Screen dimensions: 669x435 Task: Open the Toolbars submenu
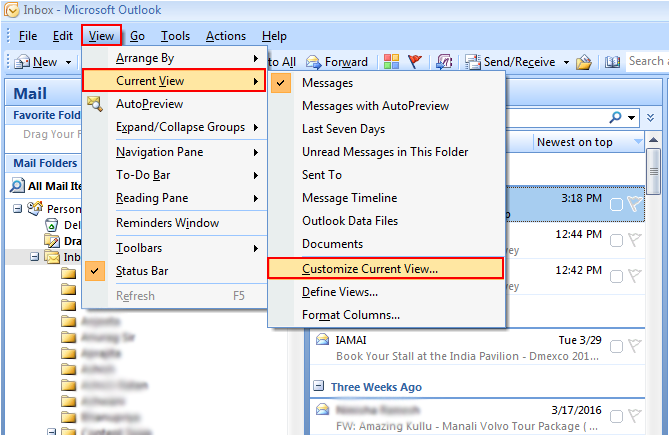174,248
